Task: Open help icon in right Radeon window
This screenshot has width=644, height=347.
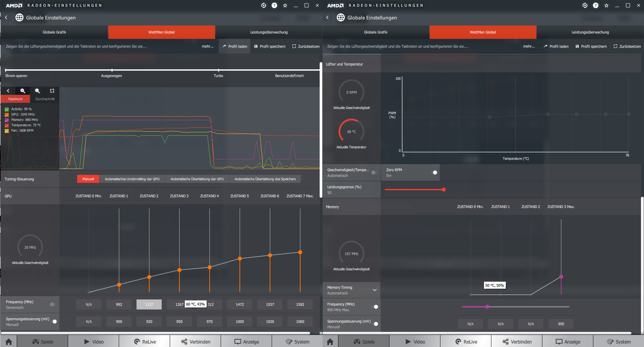Action: tap(596, 5)
